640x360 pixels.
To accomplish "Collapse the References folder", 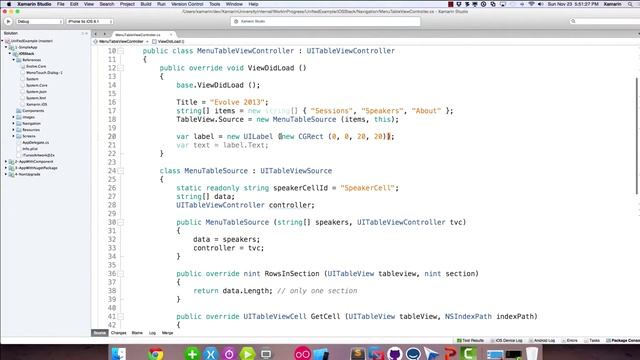I will pyautogui.click(x=13, y=60).
